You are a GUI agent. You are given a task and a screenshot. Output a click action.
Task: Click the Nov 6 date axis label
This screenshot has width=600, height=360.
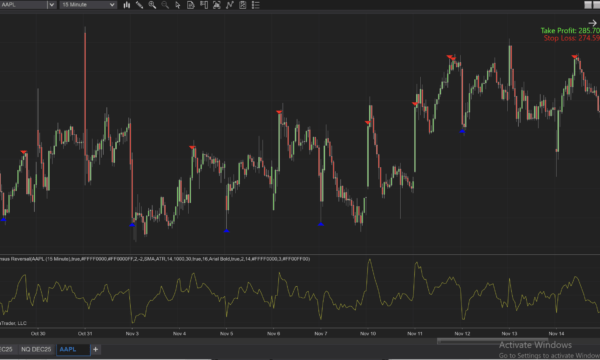click(x=274, y=334)
